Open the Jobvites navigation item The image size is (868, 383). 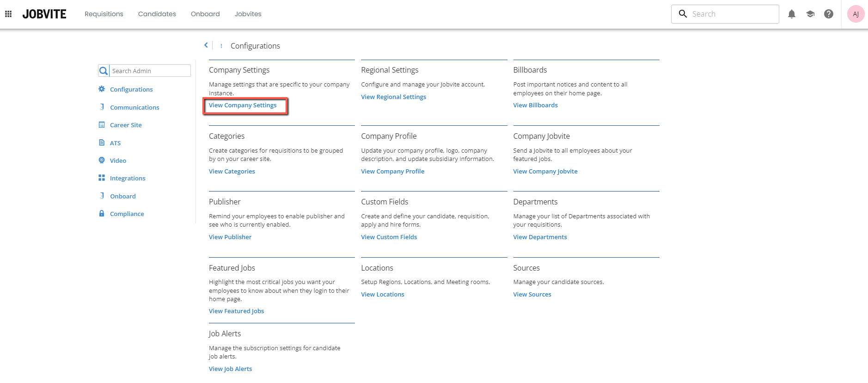(248, 14)
